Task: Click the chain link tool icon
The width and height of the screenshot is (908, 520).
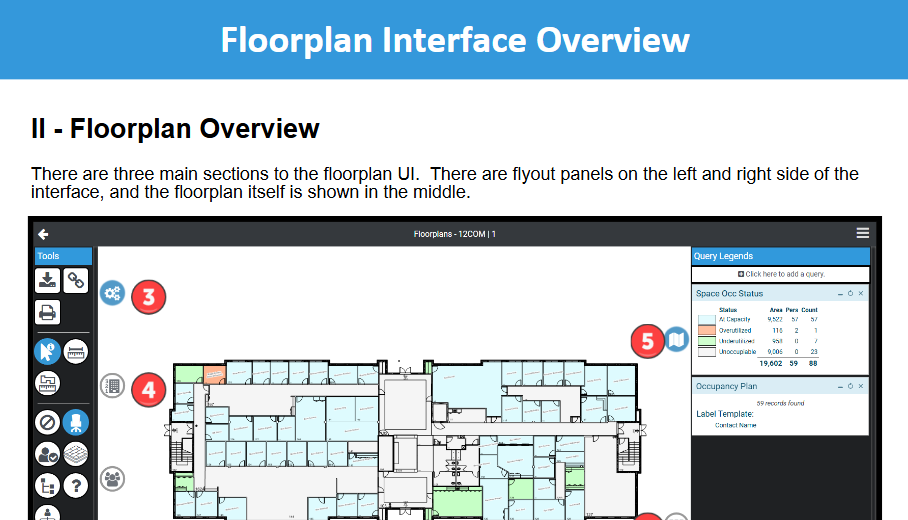Action: [x=76, y=281]
